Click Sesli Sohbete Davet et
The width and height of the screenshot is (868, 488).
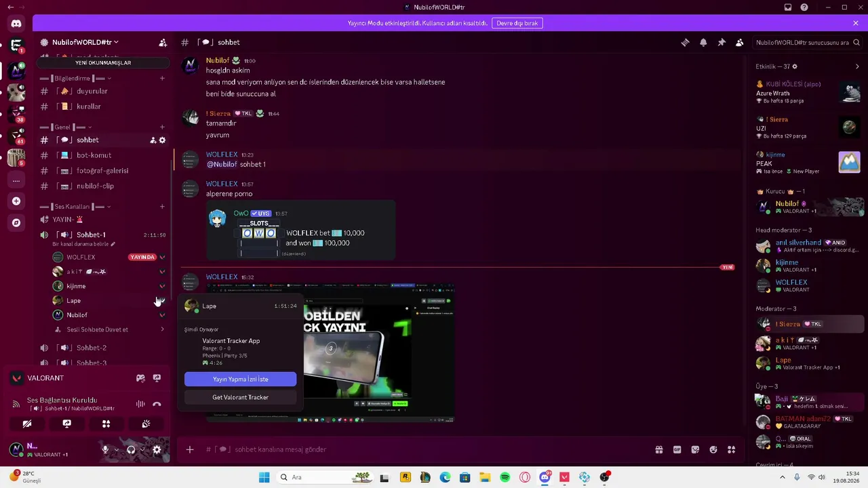110,329
